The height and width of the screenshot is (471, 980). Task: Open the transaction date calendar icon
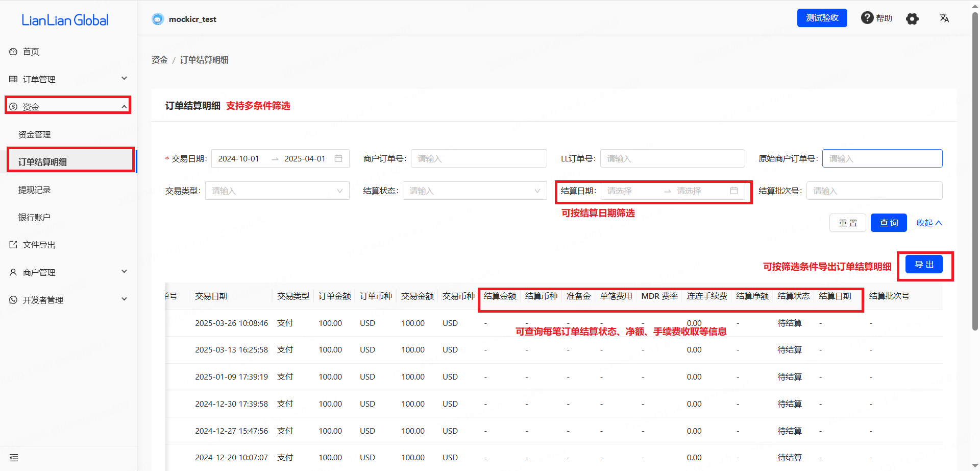point(338,159)
